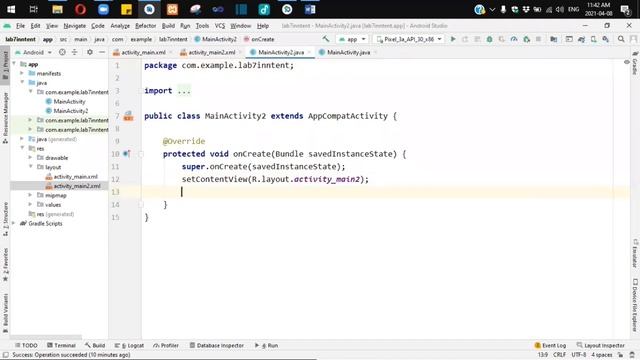Click the Windows Start button
This screenshot has width=640, height=360.
pos(11,9)
